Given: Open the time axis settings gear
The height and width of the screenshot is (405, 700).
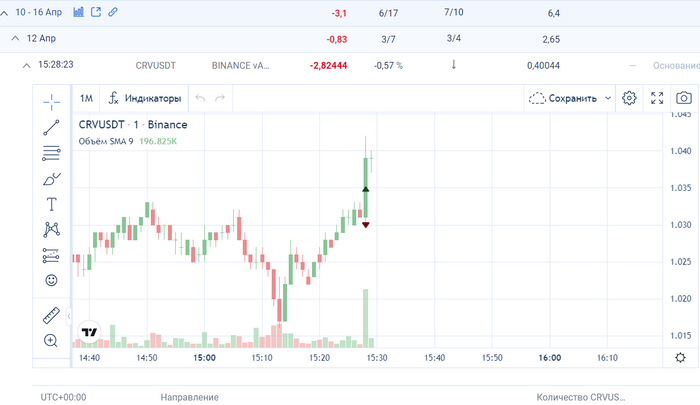Looking at the screenshot, I should [681, 358].
